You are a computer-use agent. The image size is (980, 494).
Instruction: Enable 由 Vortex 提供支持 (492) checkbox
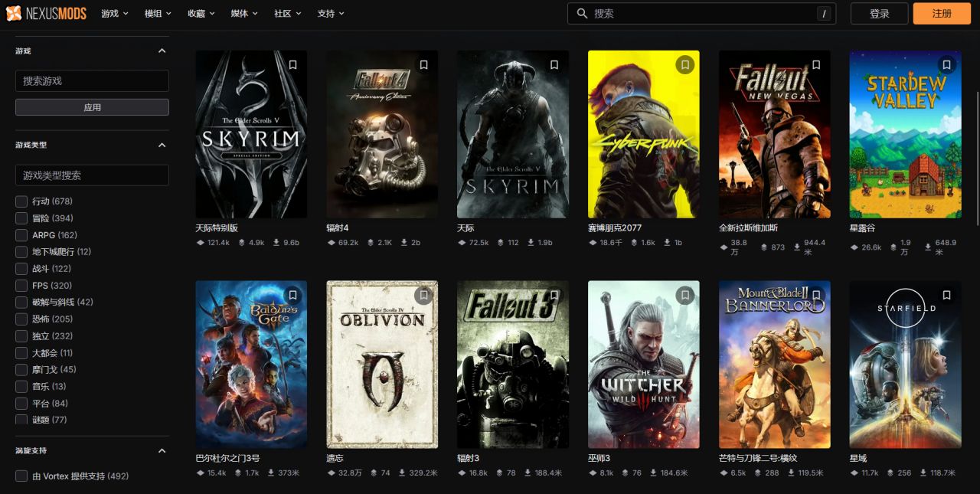click(x=21, y=476)
